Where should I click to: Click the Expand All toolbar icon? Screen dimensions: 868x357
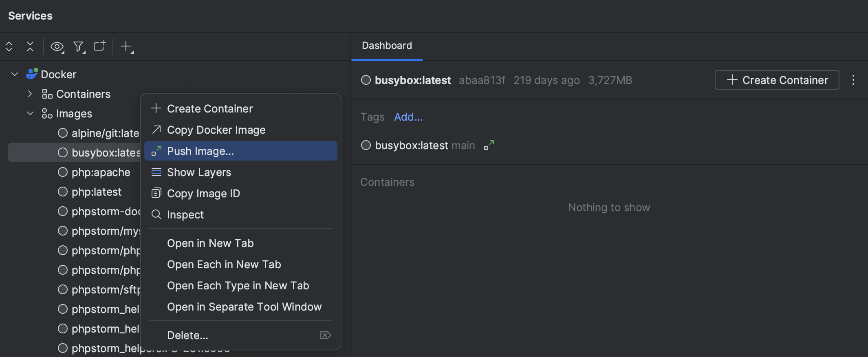[x=9, y=46]
